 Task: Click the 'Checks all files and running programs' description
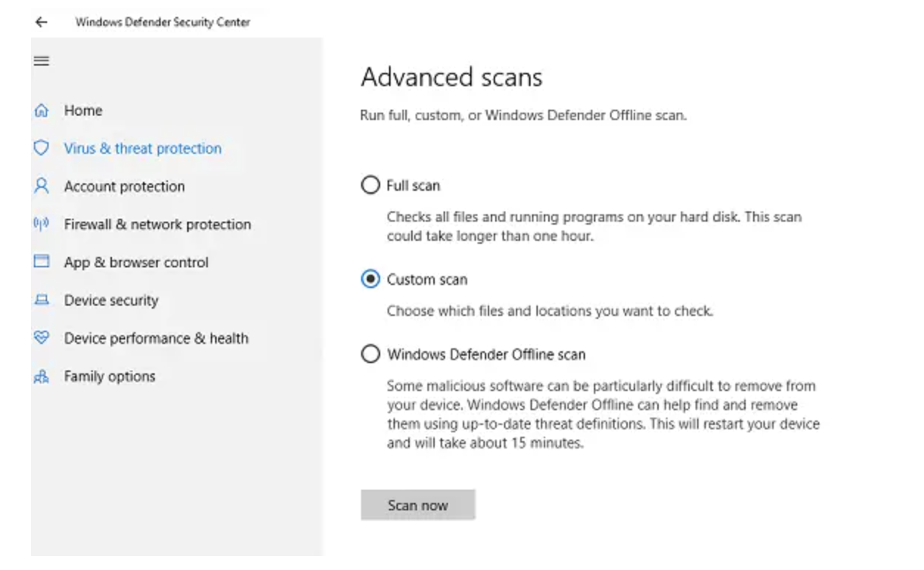coord(594,227)
